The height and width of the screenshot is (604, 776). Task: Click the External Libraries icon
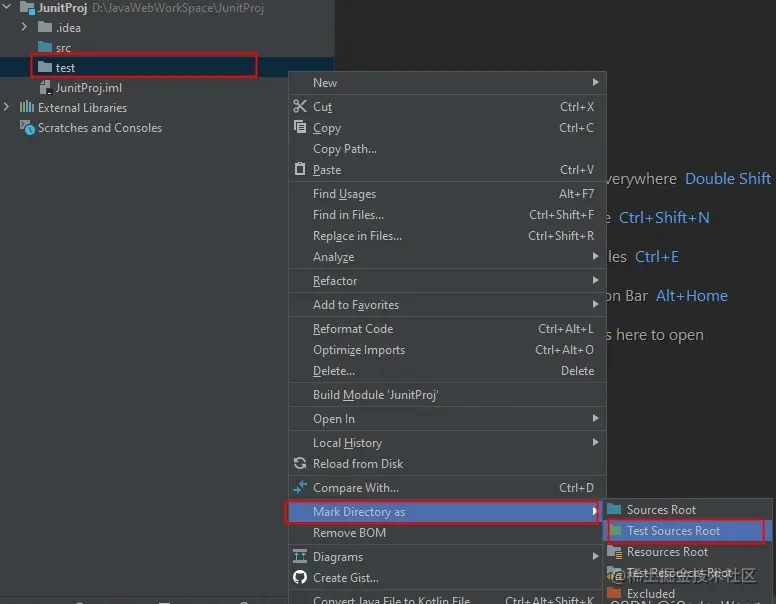(27, 107)
